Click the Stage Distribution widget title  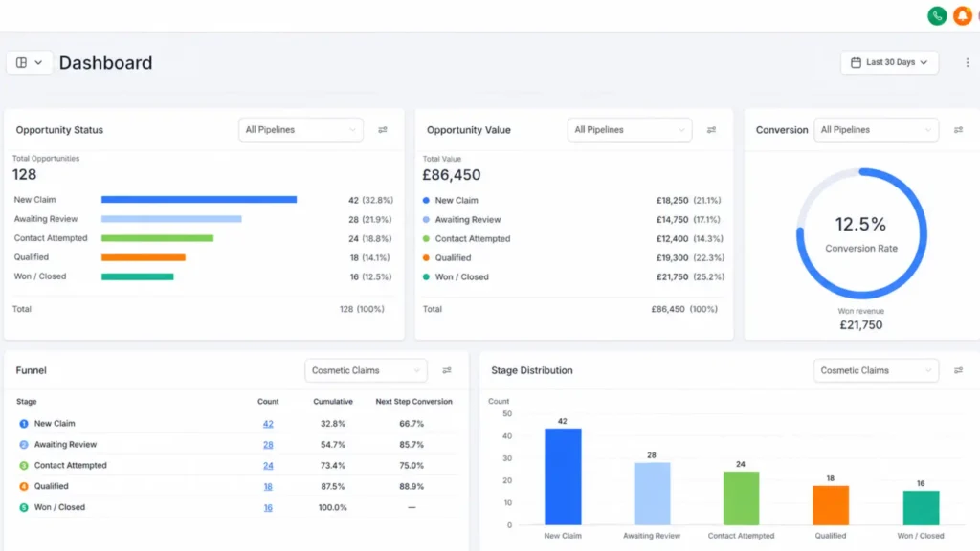pos(532,370)
